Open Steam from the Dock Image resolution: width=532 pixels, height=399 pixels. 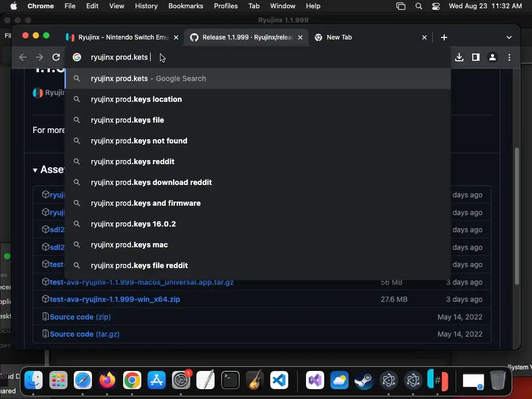coord(364,380)
